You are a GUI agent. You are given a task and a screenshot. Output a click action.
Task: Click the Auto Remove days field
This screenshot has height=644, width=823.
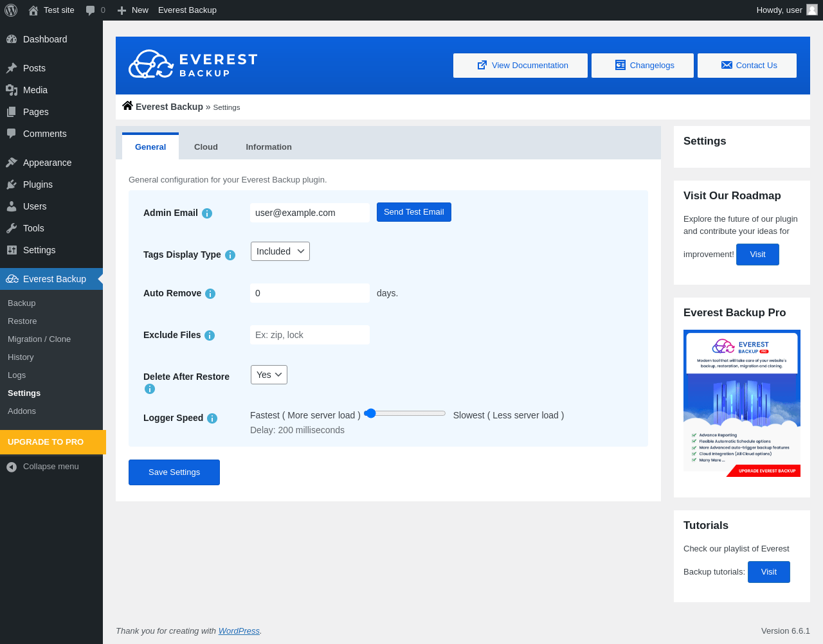[310, 293]
